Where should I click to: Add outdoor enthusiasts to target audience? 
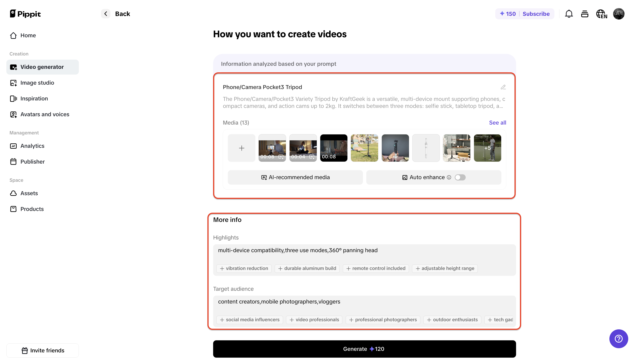pos(452,320)
